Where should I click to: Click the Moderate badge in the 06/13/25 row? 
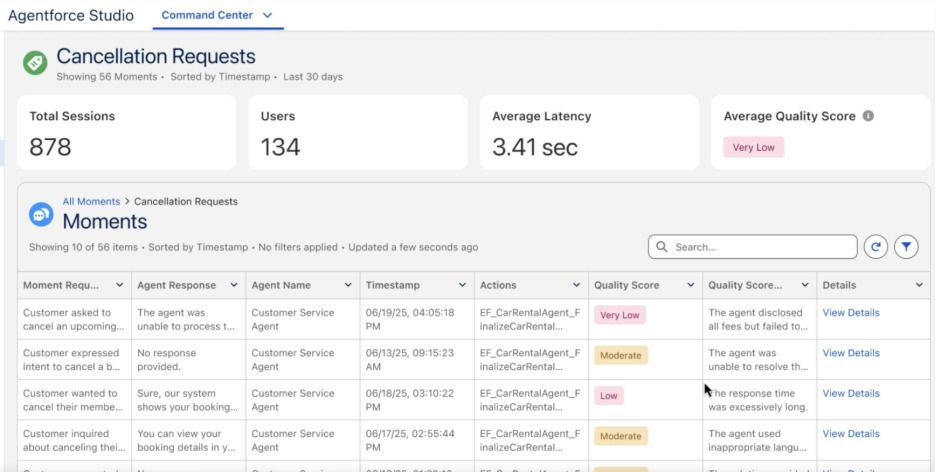(621, 356)
